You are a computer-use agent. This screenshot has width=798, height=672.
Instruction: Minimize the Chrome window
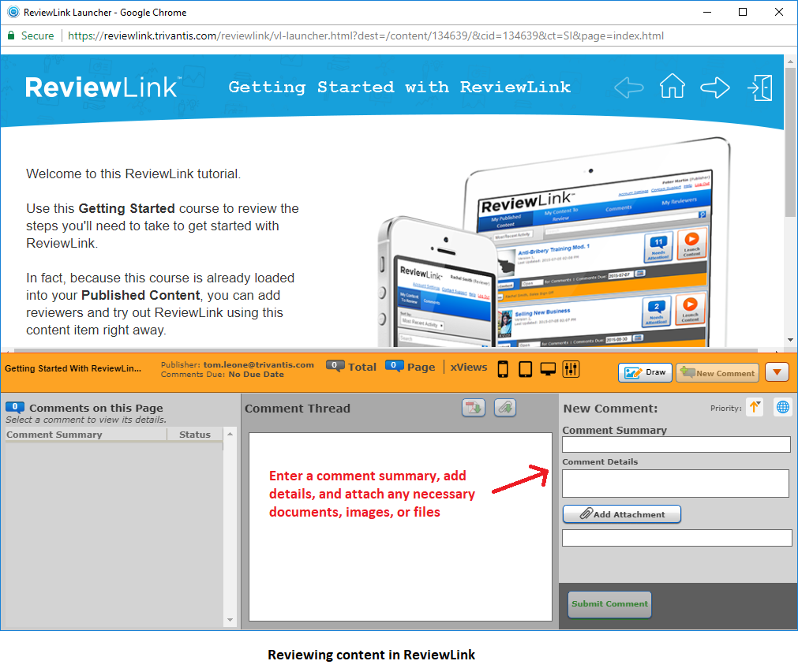click(707, 12)
